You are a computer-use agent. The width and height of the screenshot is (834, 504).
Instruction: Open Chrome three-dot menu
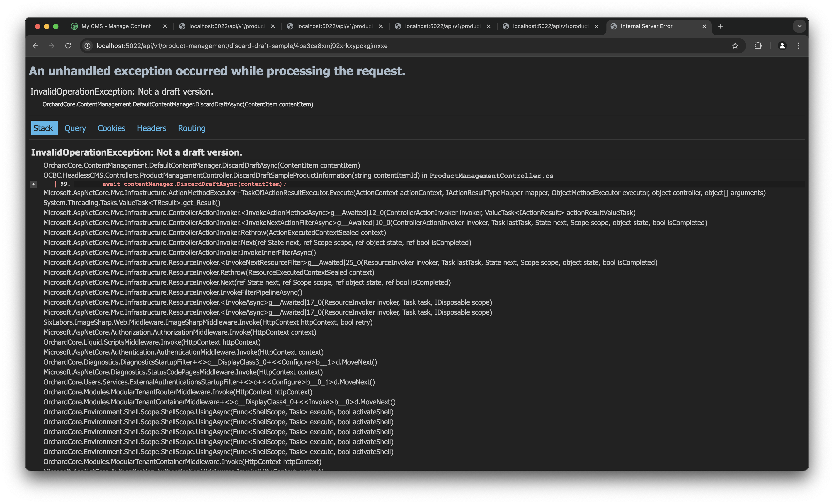tap(798, 46)
